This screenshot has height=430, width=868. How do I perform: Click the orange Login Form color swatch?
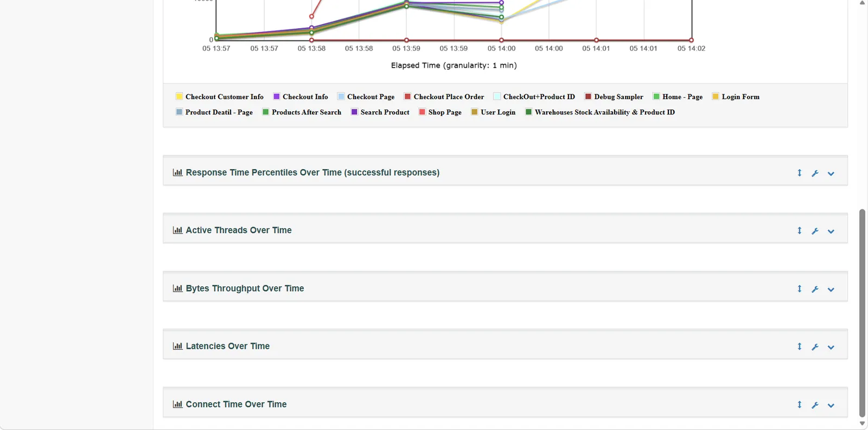tap(716, 97)
